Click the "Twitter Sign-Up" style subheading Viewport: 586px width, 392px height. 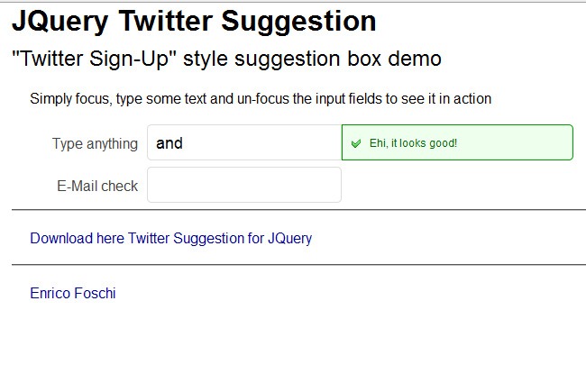click(226, 59)
